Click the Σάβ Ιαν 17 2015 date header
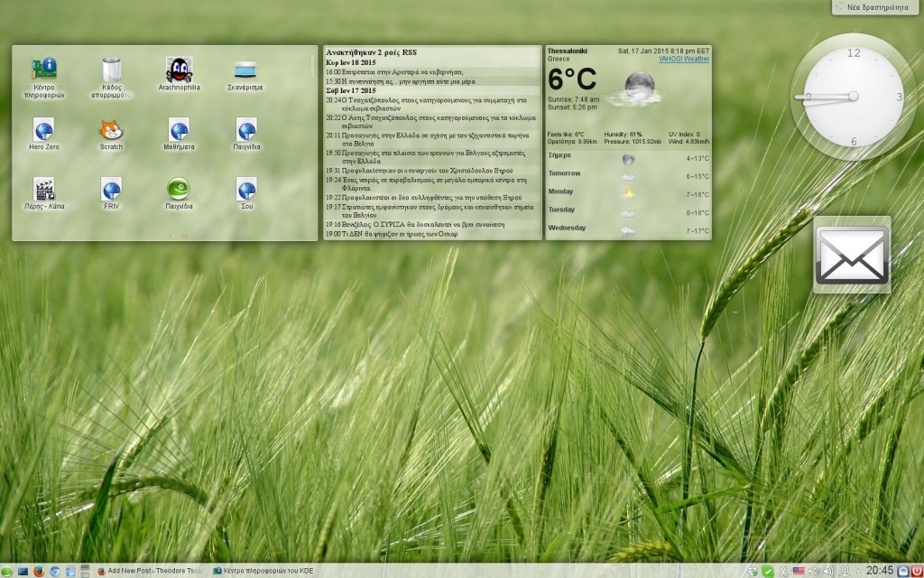 coord(351,91)
